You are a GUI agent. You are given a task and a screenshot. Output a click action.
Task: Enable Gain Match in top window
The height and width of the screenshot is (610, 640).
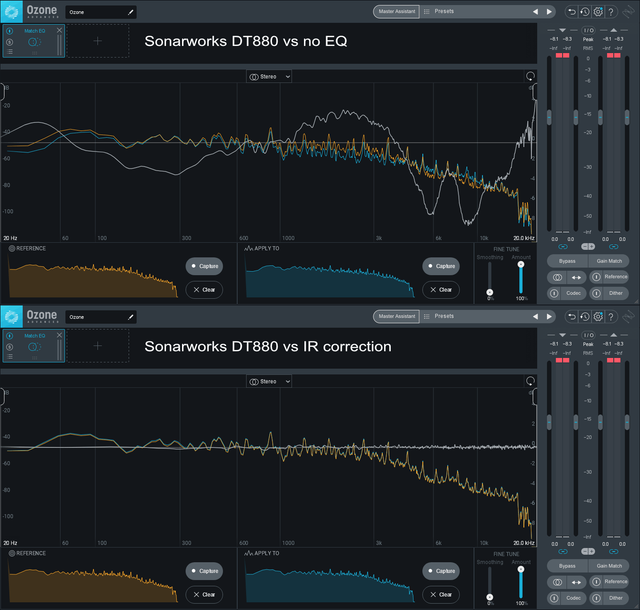(609, 261)
